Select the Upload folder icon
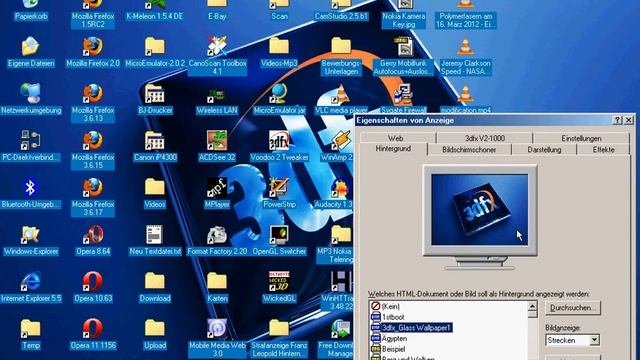 (155, 334)
